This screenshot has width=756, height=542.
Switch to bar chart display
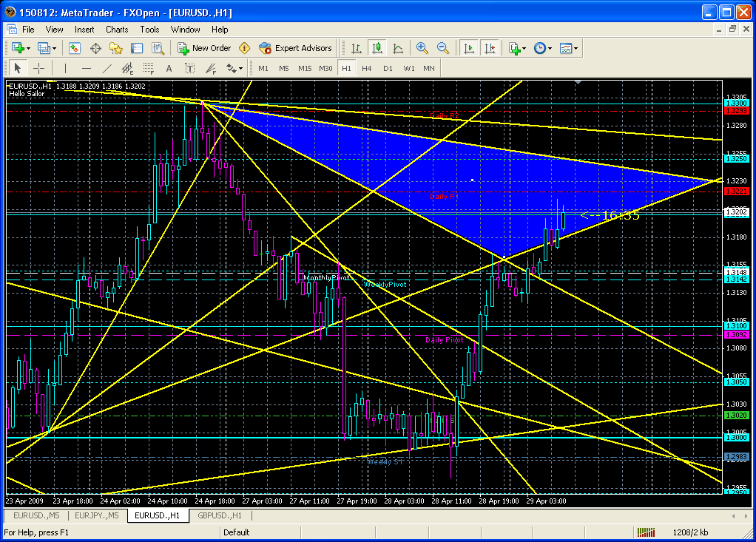tap(357, 48)
